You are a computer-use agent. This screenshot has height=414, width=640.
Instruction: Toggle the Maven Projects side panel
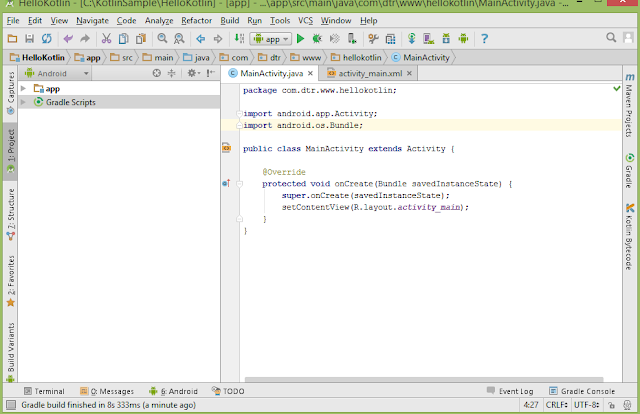629,105
